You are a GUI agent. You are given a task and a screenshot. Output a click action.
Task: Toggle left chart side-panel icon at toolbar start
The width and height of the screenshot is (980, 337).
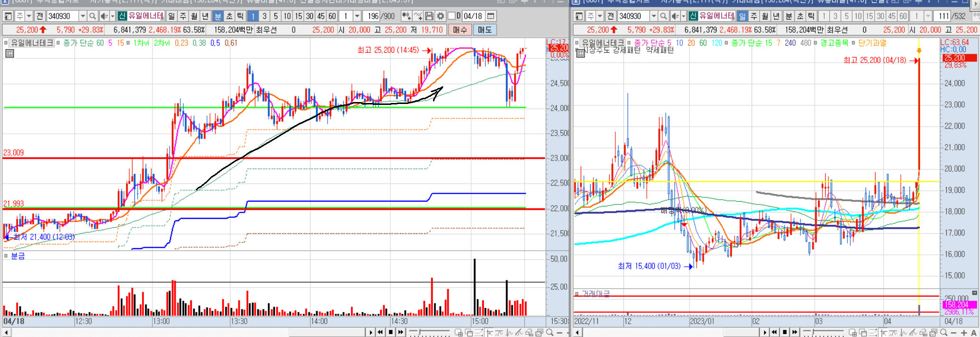click(x=8, y=16)
